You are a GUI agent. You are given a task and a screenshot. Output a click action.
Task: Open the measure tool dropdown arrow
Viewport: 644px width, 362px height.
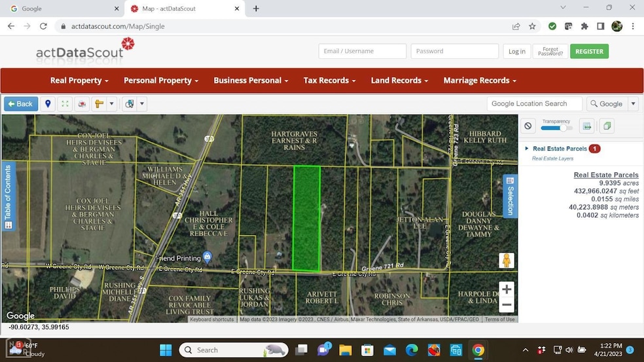[x=112, y=103]
